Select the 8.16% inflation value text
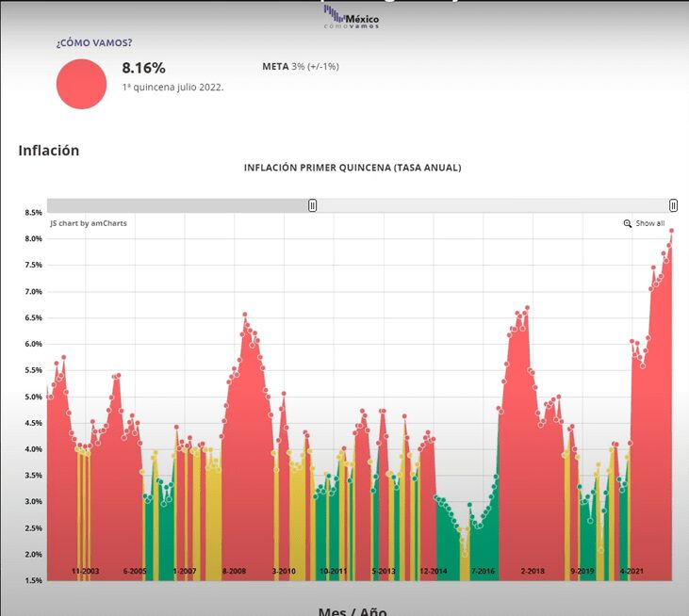Image resolution: width=689 pixels, height=616 pixels. click(143, 68)
